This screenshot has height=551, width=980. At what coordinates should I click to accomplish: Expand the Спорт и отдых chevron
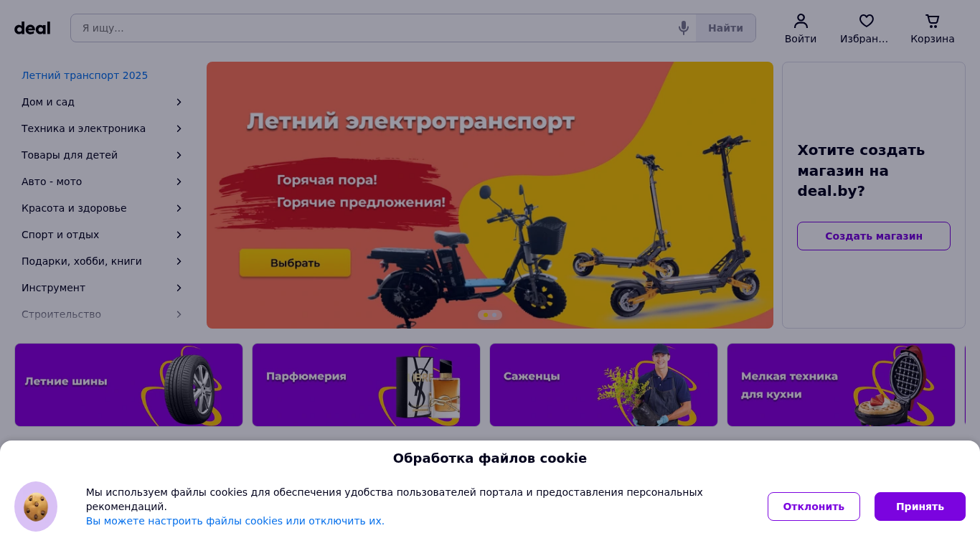(179, 235)
